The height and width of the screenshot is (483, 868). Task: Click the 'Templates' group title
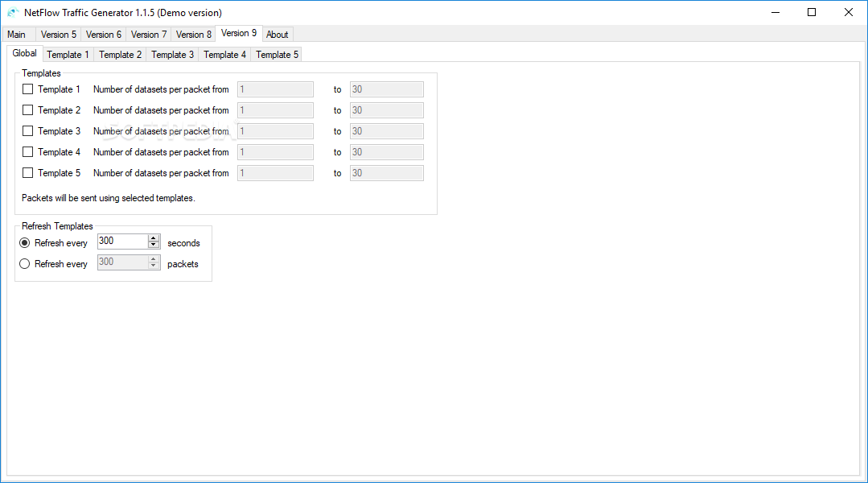click(42, 73)
